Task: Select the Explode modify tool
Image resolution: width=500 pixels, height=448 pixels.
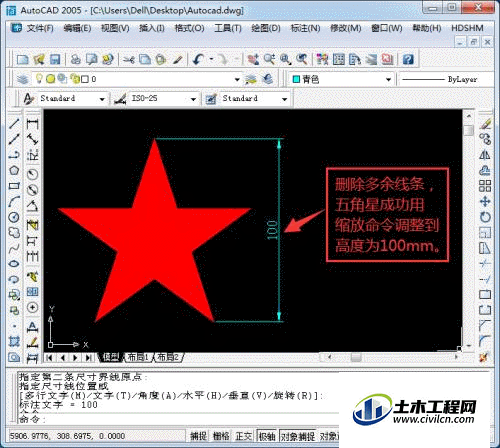Action: pos(484,357)
